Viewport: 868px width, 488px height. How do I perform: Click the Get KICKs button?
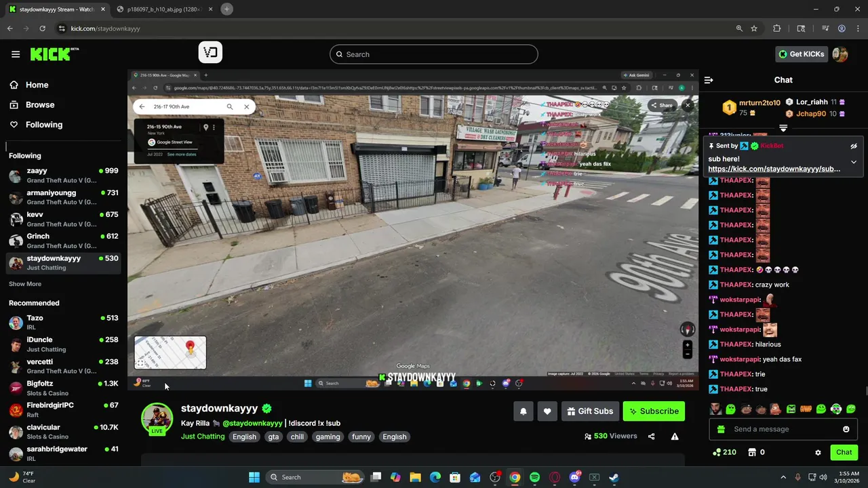[801, 54]
